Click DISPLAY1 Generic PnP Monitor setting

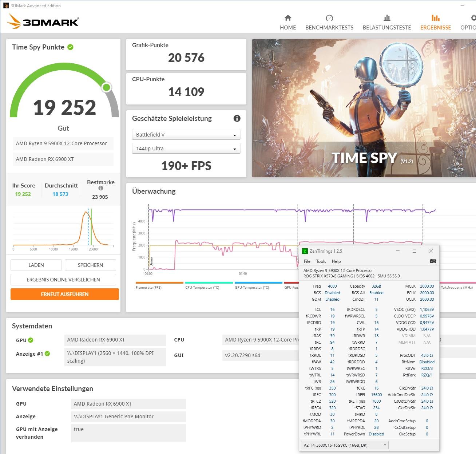coord(128,417)
